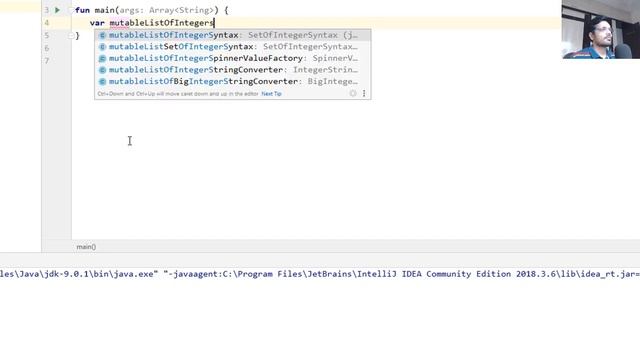
Task: Click 'var' keyword on line 4
Action: (x=97, y=23)
